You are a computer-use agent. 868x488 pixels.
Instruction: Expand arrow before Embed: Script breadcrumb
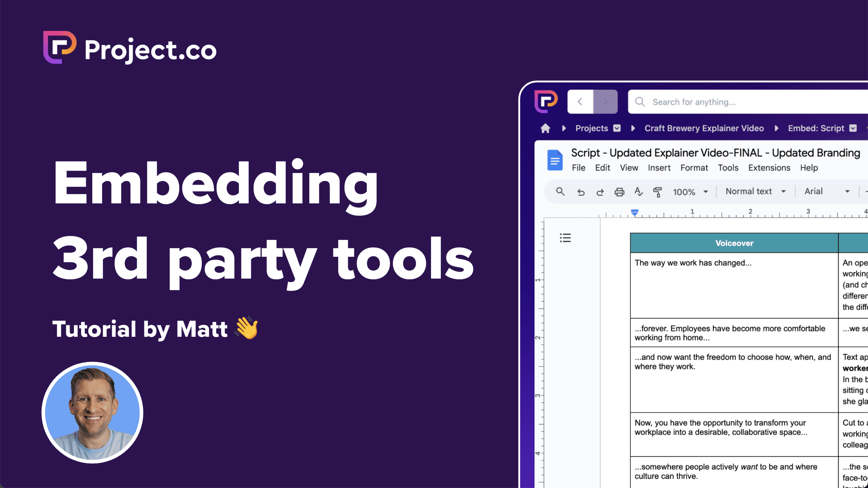point(776,128)
